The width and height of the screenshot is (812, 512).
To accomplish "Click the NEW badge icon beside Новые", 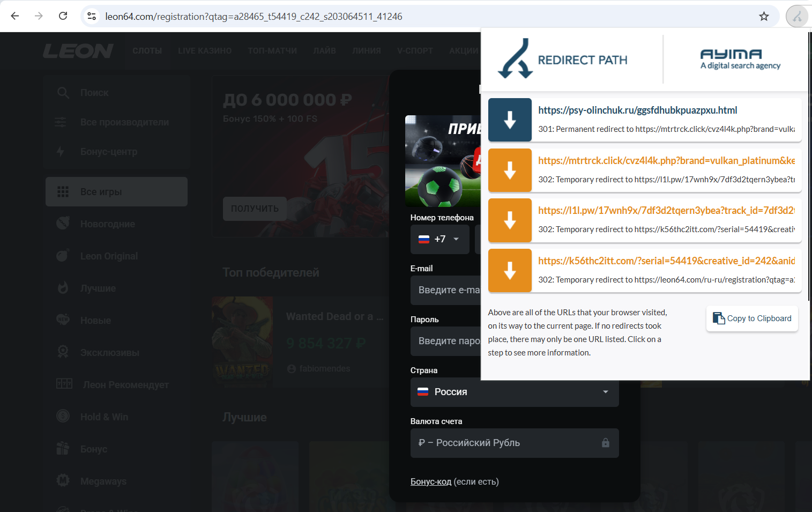I will click(63, 320).
